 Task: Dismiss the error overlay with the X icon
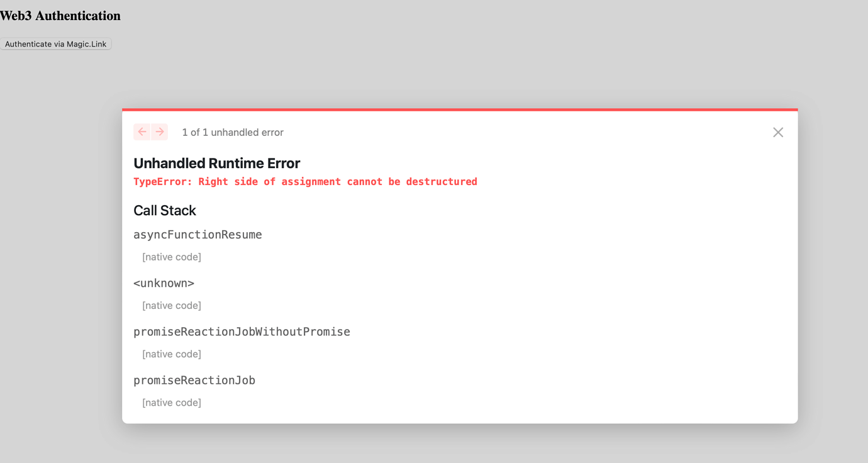(777, 132)
